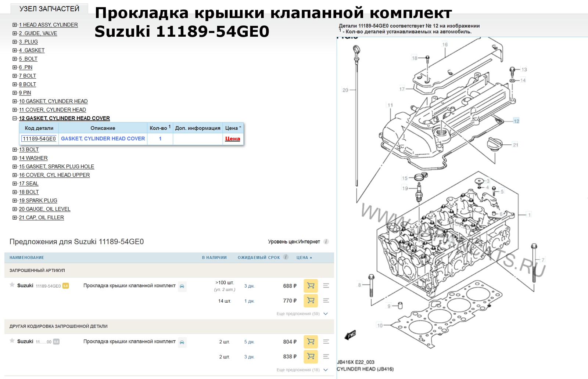The image size is (588, 379).
Task: Click the 1 дн. delivery time for 770 ₽
Action: click(x=249, y=301)
